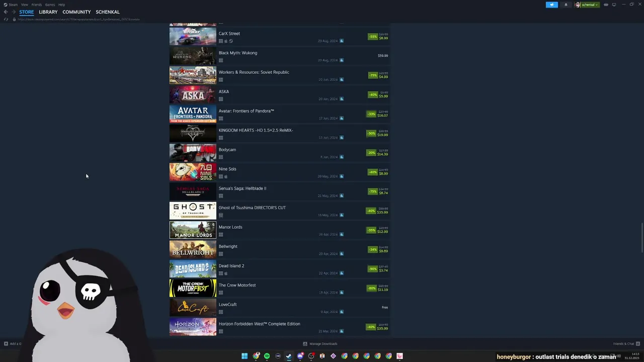The width and height of the screenshot is (644, 362).
Task: Click the review score icon for Black Myth: Wukong
Action: tap(342, 60)
